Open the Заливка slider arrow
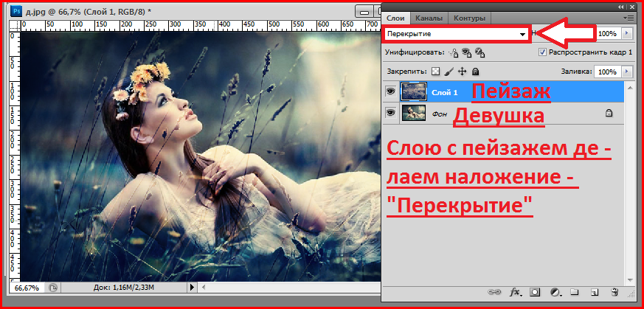644x309 pixels. [626, 72]
